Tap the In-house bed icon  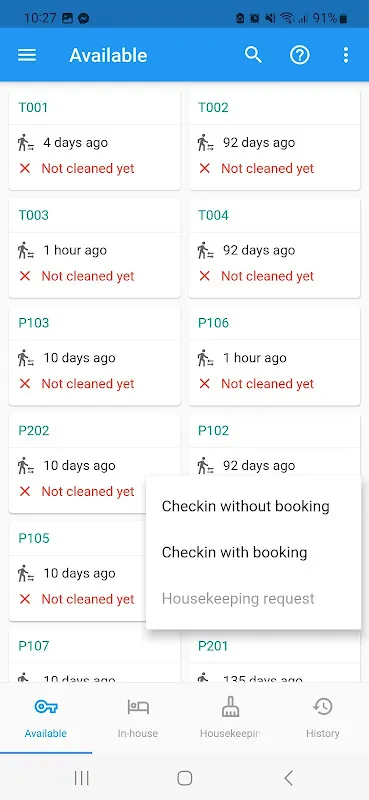click(x=138, y=707)
